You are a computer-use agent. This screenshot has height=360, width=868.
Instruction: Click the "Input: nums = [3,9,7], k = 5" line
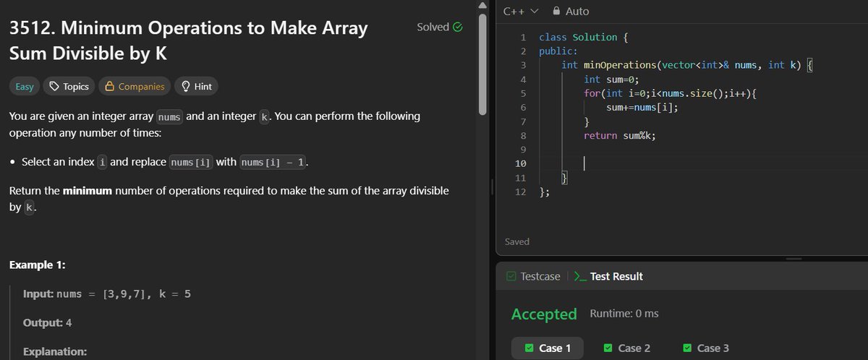[107, 294]
